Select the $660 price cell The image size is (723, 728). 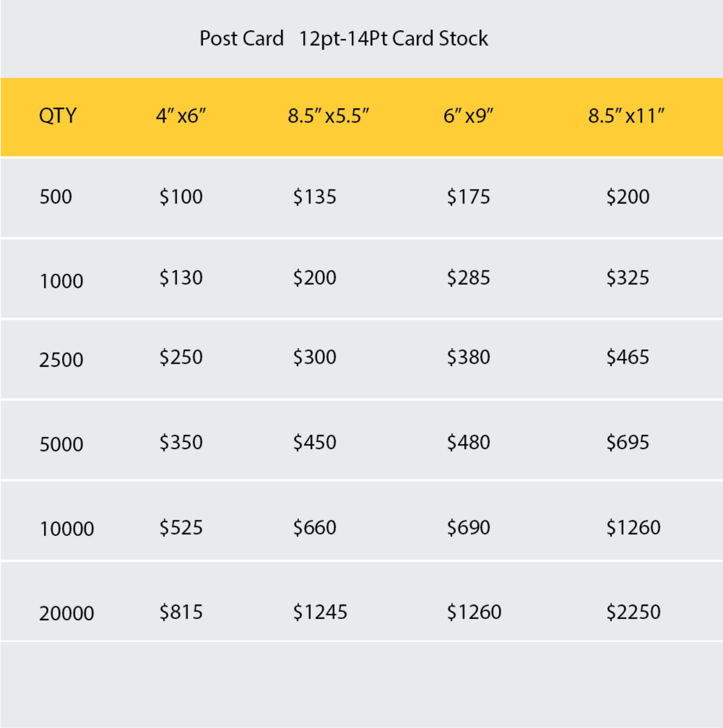pos(315,527)
